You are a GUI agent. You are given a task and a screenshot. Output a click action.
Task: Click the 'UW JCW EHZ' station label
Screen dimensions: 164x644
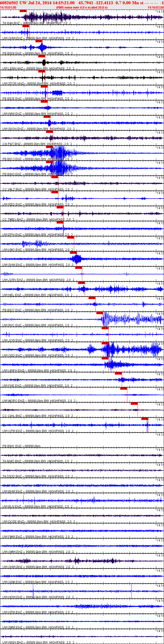tap(12, 340)
